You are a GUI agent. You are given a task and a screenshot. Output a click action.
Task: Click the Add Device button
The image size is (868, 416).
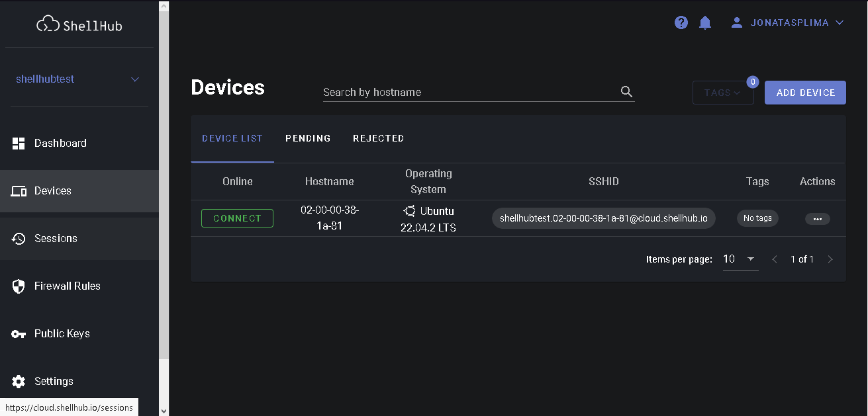805,93
